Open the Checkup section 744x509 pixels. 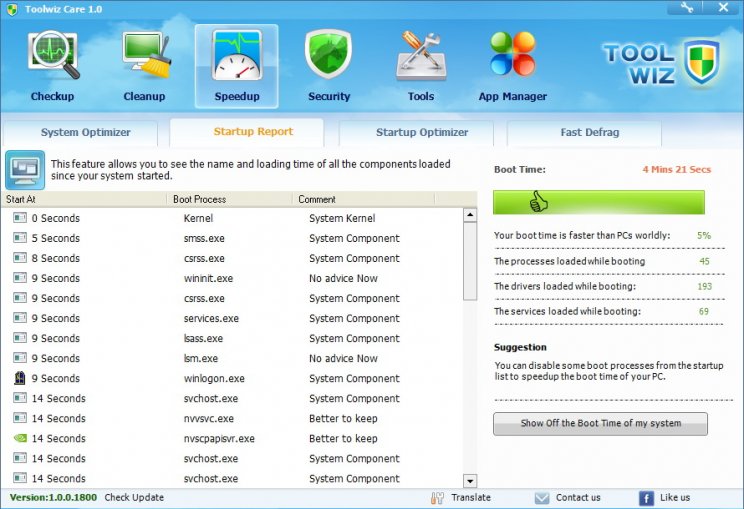pos(53,66)
